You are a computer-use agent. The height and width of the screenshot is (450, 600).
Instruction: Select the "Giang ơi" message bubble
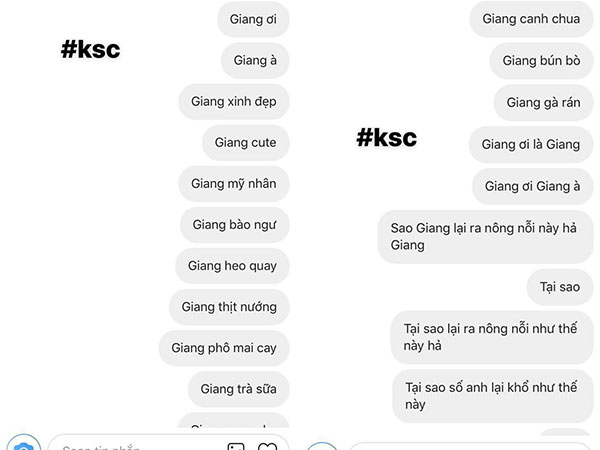[x=253, y=19]
